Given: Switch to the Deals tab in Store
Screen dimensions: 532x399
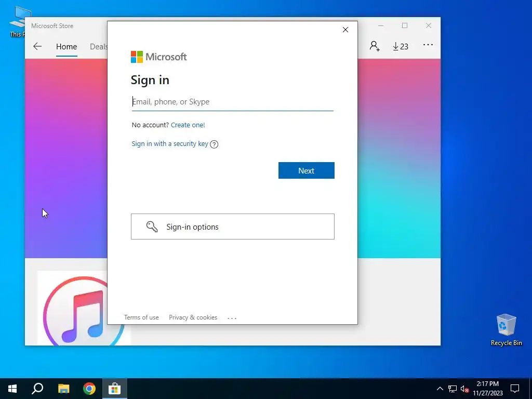Looking at the screenshot, I should click(98, 46).
